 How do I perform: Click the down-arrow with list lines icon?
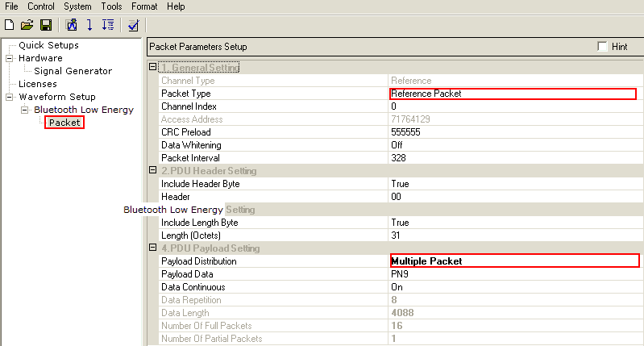click(108, 25)
